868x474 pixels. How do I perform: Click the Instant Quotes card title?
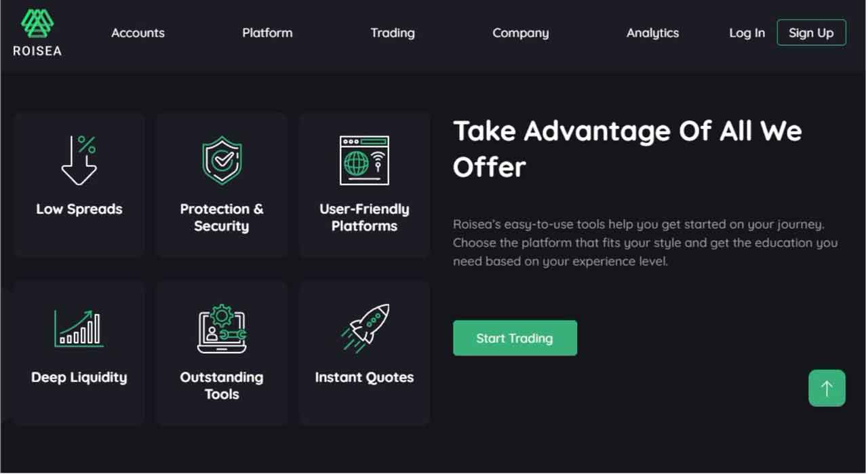(x=364, y=377)
